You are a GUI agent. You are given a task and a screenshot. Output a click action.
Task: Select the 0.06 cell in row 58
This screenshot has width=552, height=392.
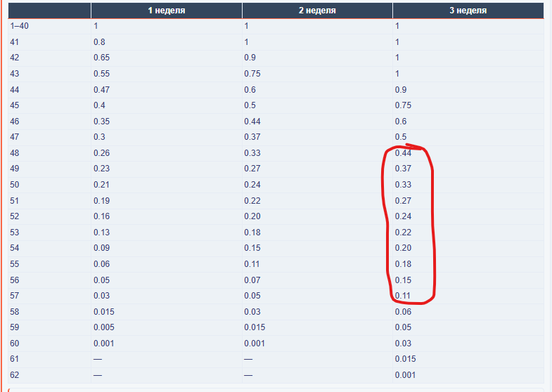[x=403, y=311]
